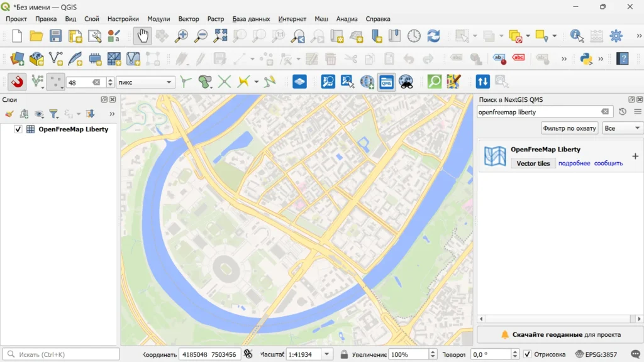Toggle snapping with the magnet icon
Screen dimensions: 644x362
pyautogui.click(x=17, y=82)
